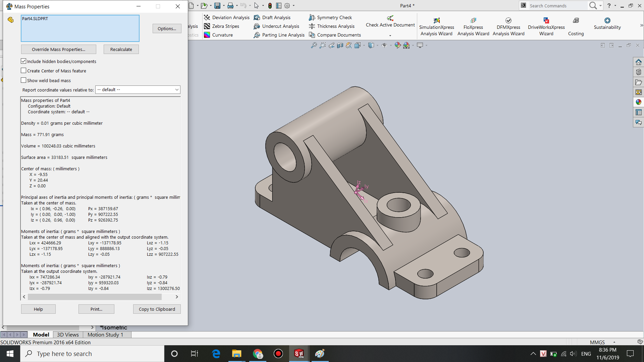Image resolution: width=644 pixels, height=362 pixels.
Task: Open Draft Analysis tool
Action: tap(272, 17)
